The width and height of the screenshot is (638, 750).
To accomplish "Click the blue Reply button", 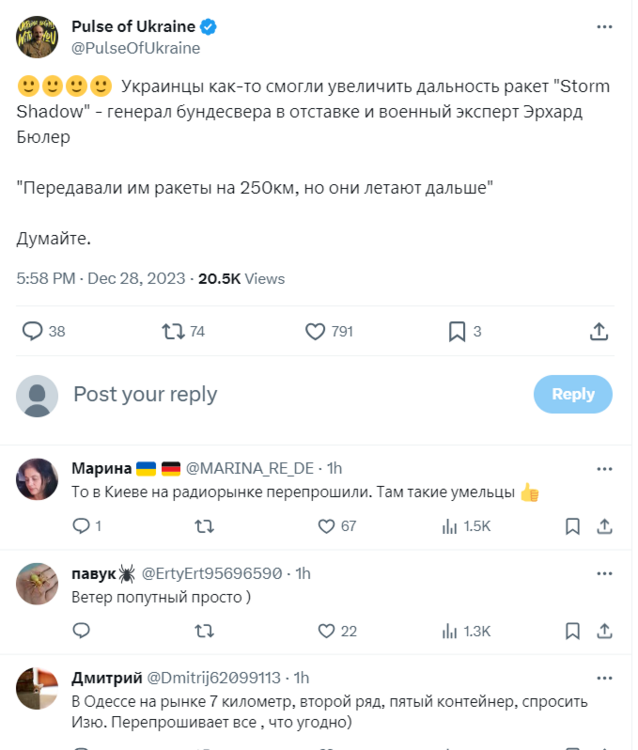I will [x=573, y=394].
